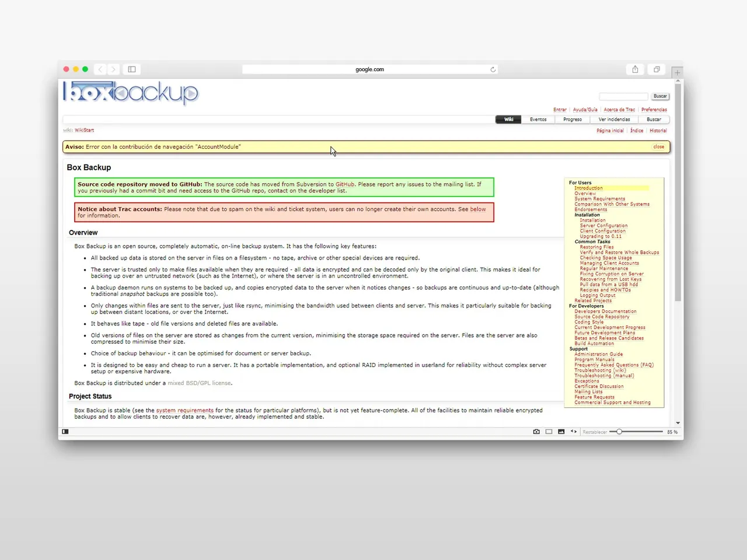Image resolution: width=747 pixels, height=560 pixels.
Task: Open the Administration Guide link
Action: 598,354
